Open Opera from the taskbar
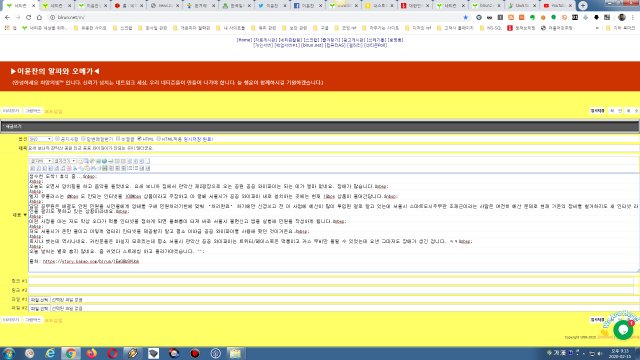 coord(112,353)
